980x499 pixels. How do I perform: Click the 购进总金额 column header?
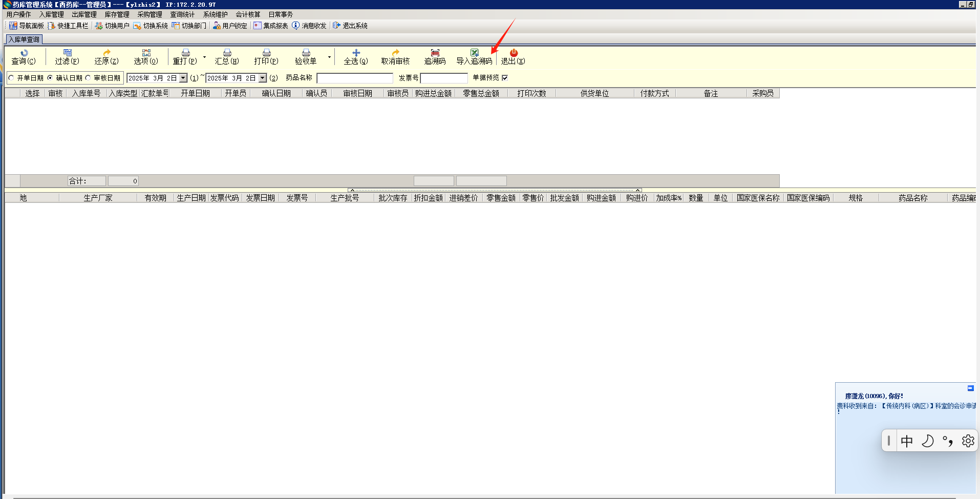pyautogui.click(x=434, y=93)
